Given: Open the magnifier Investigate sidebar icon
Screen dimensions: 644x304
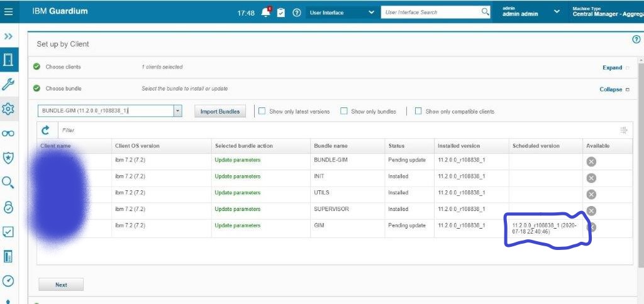Looking at the screenshot, I should tap(8, 182).
